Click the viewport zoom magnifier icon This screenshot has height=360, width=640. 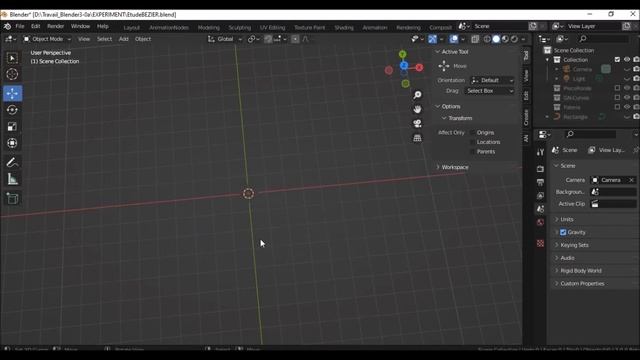(x=417, y=95)
